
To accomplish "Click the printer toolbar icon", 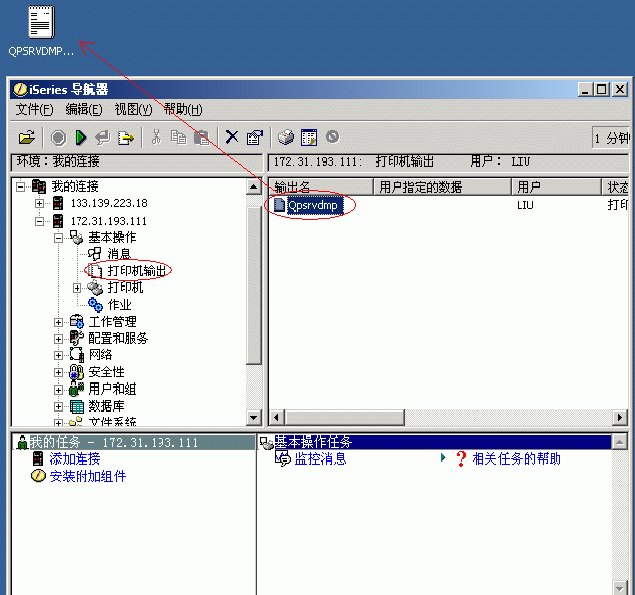I will pos(286,137).
